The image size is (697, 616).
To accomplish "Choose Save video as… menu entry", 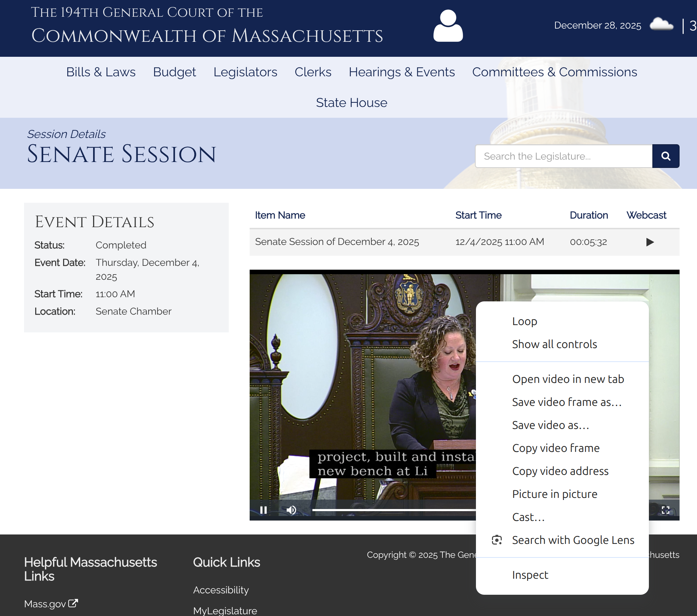I will click(551, 425).
